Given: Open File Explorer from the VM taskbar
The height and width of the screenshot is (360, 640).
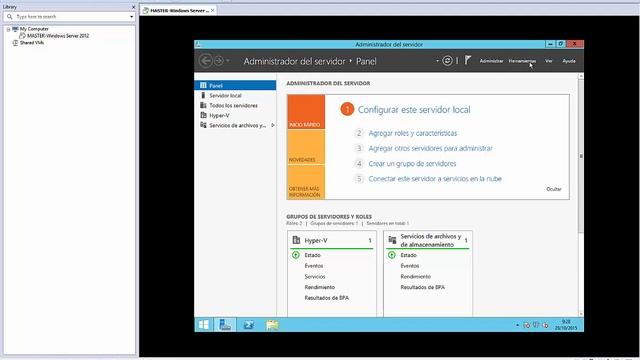Looking at the screenshot, I should coord(272,325).
